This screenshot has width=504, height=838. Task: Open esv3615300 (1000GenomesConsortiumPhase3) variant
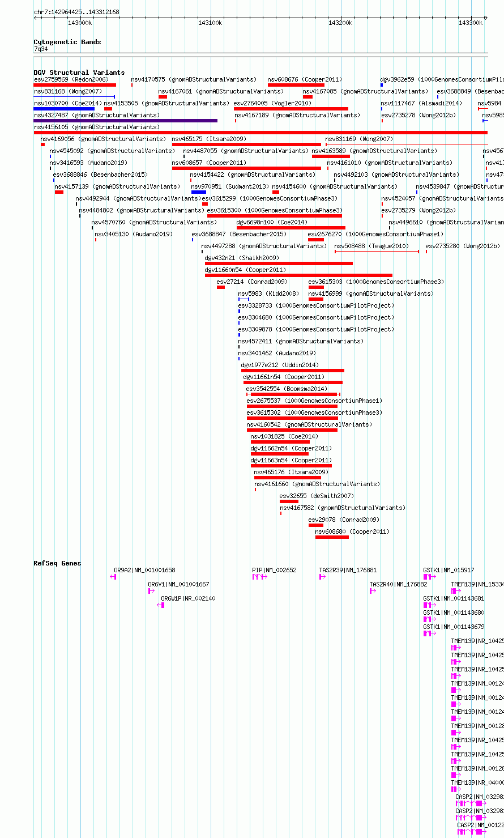click(275, 211)
